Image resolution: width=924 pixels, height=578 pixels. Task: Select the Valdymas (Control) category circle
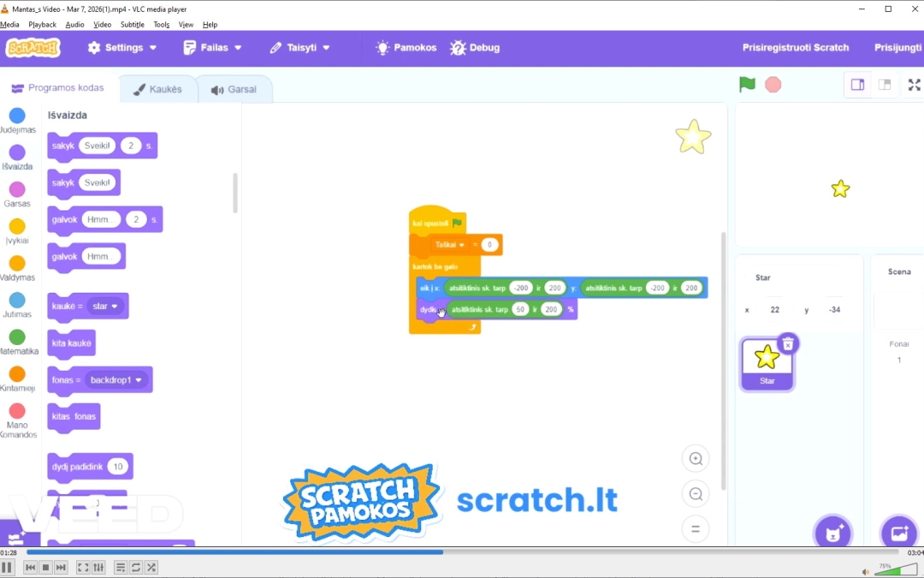17,263
